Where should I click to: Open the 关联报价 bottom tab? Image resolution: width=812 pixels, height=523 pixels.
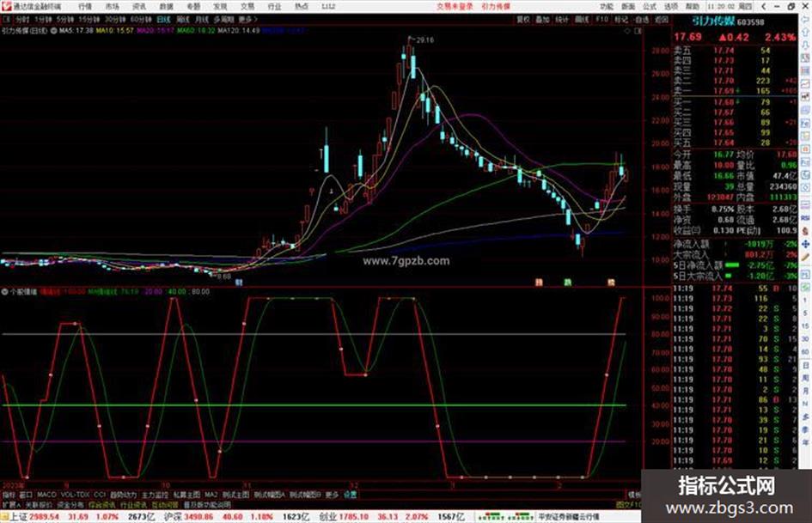pos(39,504)
